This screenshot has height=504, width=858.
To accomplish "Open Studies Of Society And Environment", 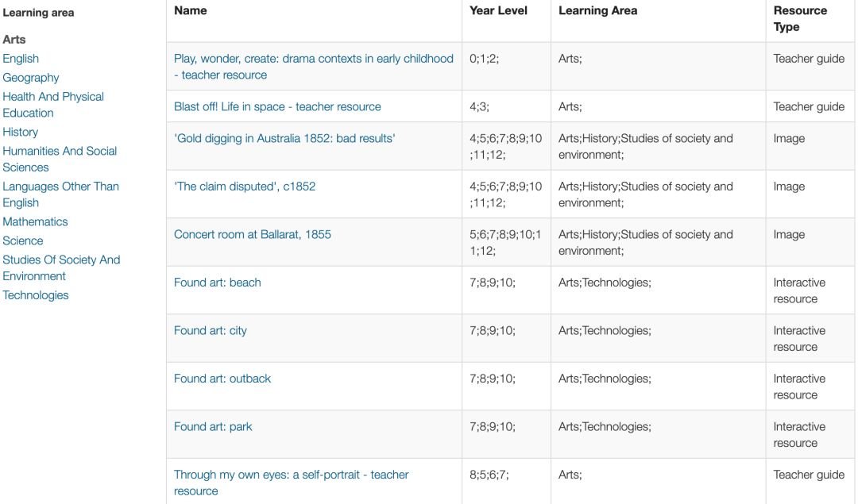I will pyautogui.click(x=61, y=267).
